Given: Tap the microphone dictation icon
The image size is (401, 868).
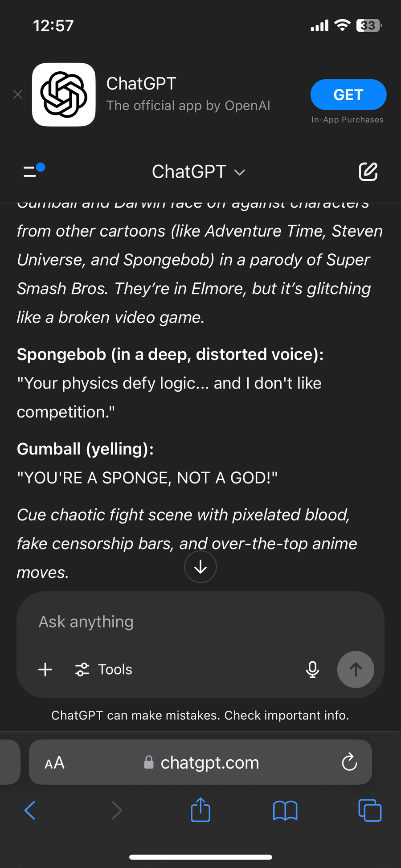Looking at the screenshot, I should (x=312, y=669).
